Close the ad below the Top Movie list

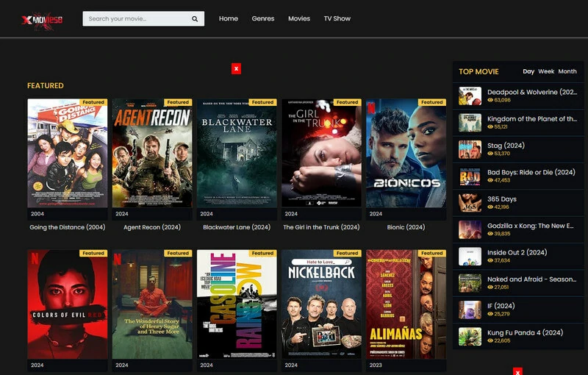(517, 371)
